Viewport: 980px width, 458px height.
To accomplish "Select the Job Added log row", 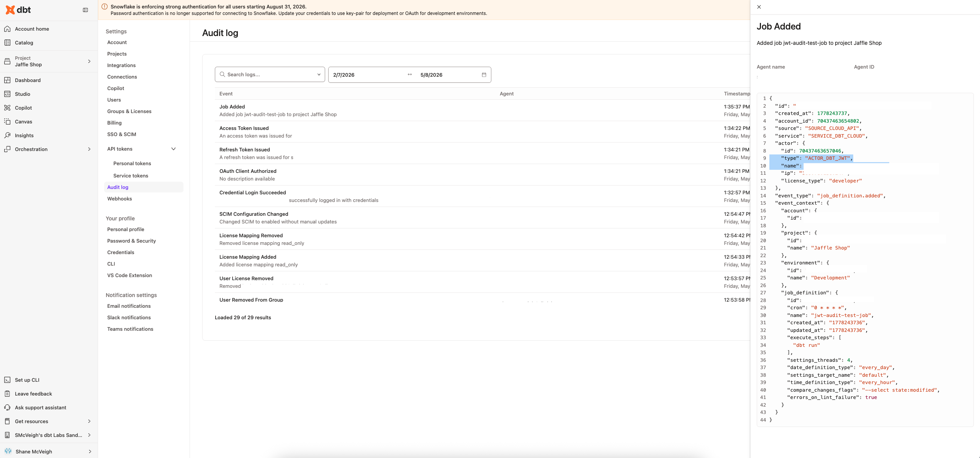I will point(482,110).
